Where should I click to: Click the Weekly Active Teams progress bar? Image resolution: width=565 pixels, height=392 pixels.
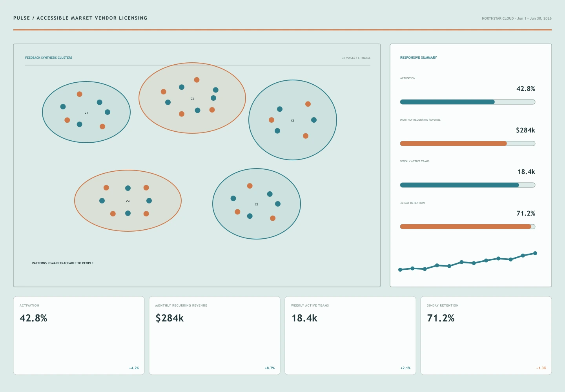(467, 185)
